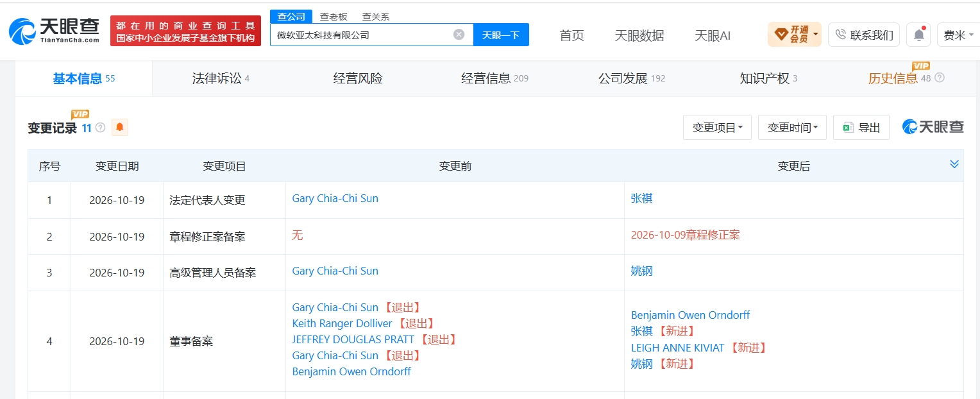Viewport: 980px width, 399px height.
Task: Open the 经营风险 tab
Action: [x=358, y=79]
